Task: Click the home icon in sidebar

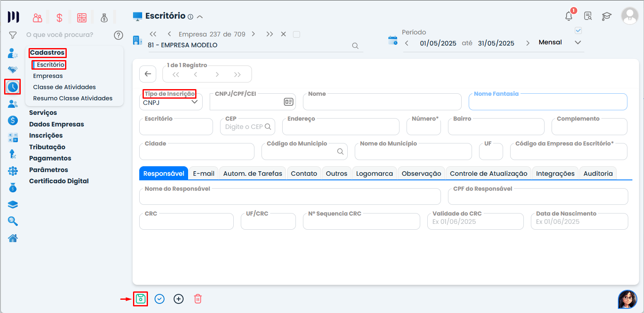Action: pyautogui.click(x=13, y=238)
